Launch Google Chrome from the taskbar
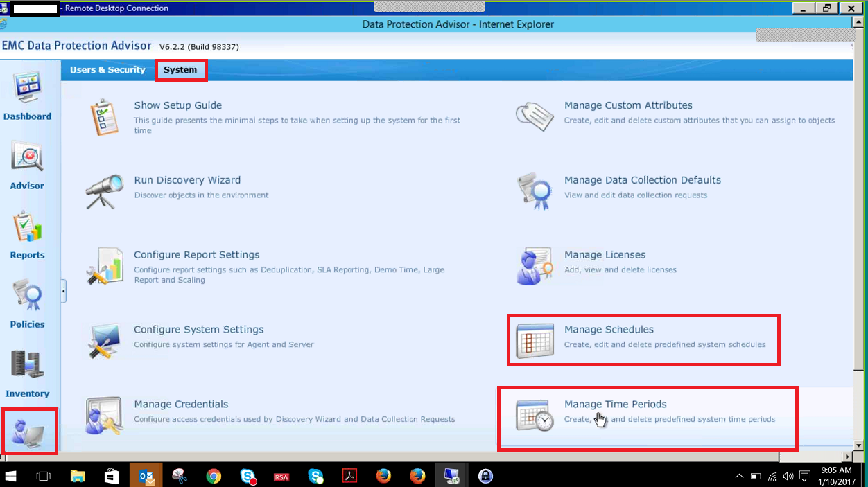The height and width of the screenshot is (487, 868). pyautogui.click(x=214, y=476)
